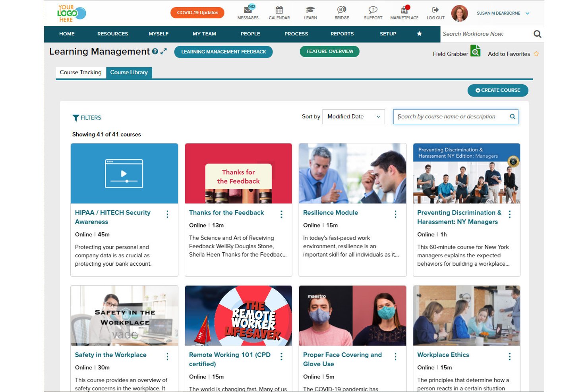
Task: Switch to the Course Tracking tab
Action: [81, 72]
